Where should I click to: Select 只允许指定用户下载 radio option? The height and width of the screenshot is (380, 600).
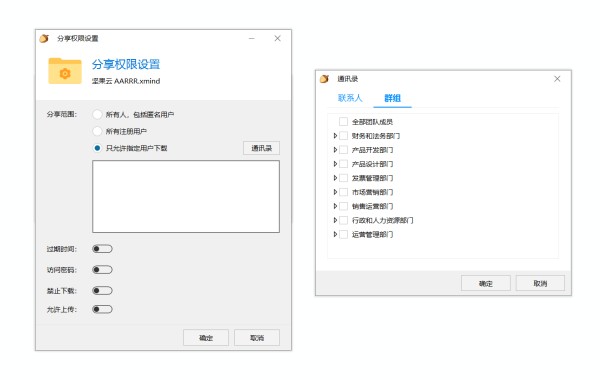[97, 148]
